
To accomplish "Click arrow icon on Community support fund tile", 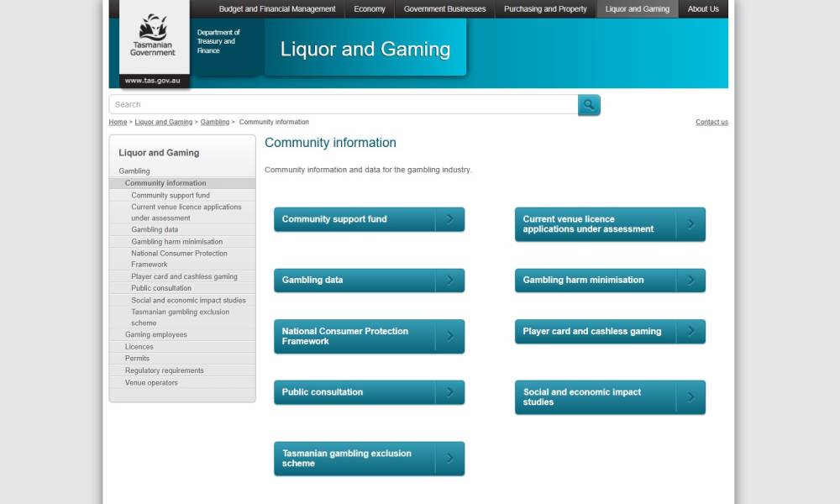I will 450,219.
